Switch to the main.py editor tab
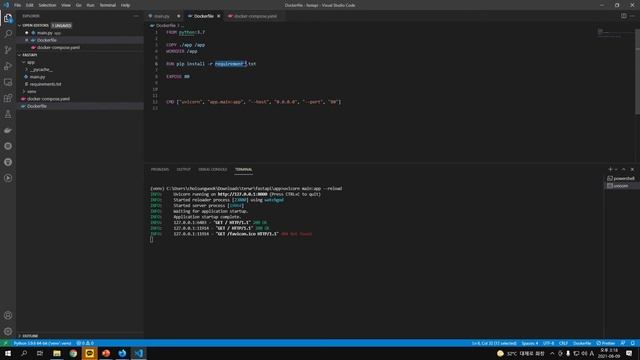Viewport: 640px width, 360px height. [x=162, y=16]
